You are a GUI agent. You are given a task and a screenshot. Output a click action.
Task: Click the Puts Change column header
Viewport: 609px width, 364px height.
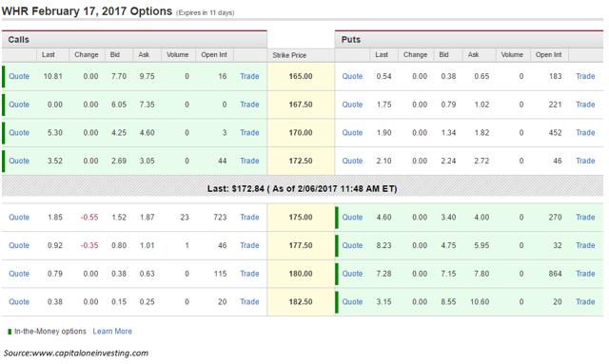click(x=415, y=55)
